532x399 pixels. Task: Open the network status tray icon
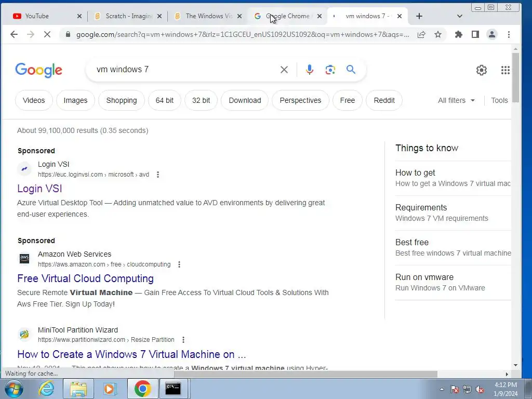click(467, 390)
